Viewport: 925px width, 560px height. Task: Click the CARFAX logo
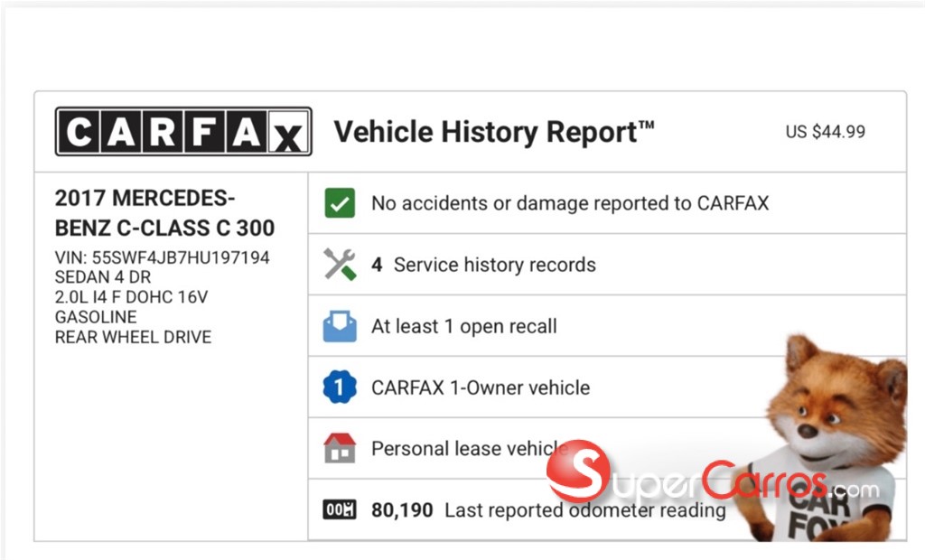(183, 132)
